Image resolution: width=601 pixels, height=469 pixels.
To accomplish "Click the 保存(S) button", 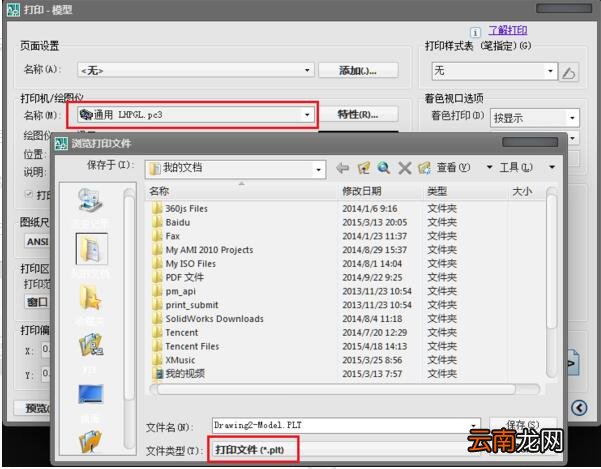I will 522,425.
